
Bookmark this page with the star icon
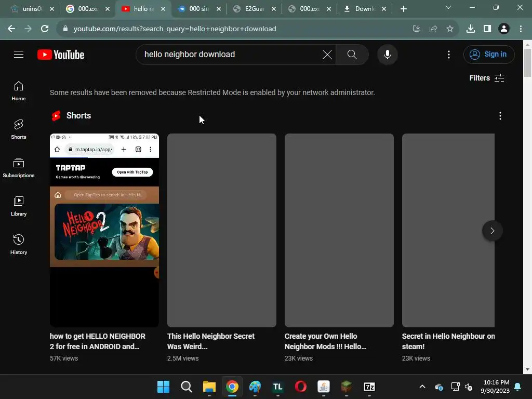click(449, 29)
